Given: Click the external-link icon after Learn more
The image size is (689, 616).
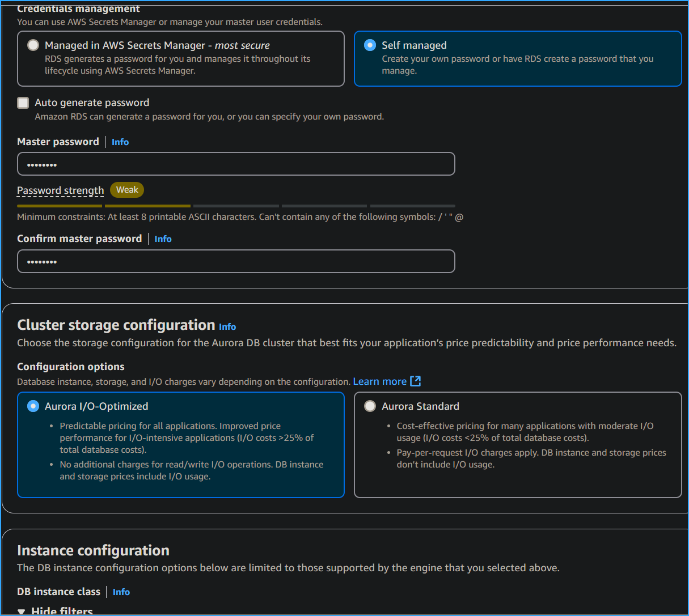Looking at the screenshot, I should point(416,381).
